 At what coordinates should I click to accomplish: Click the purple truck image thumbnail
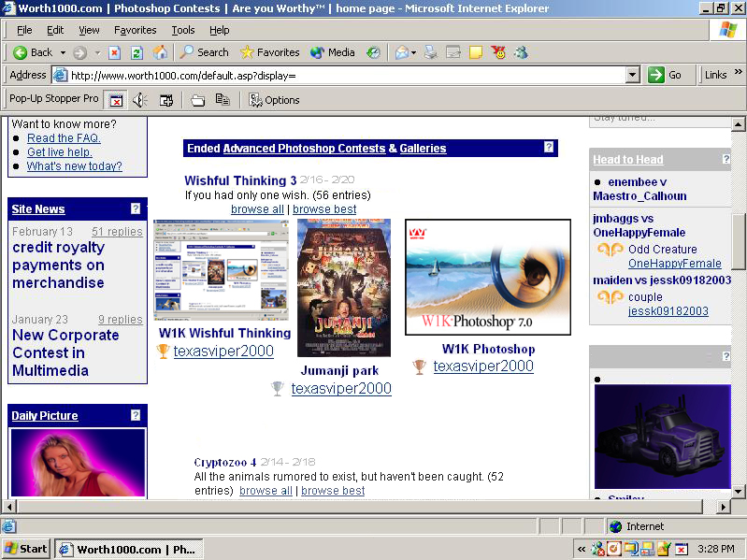coord(662,437)
